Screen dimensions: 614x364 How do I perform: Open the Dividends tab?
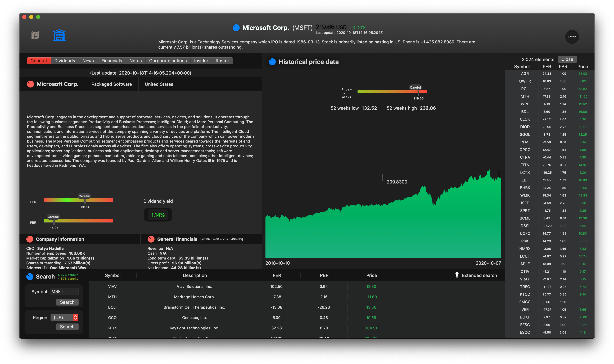[65, 61]
